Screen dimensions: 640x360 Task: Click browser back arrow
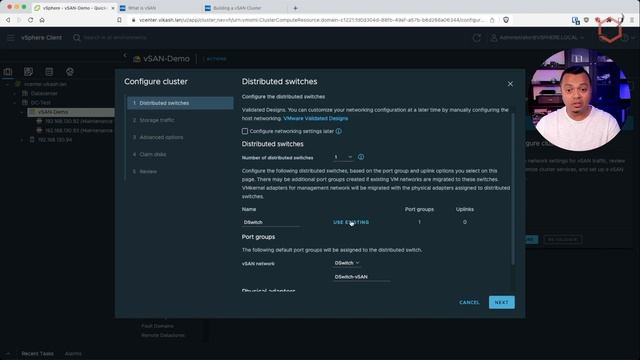8,20
